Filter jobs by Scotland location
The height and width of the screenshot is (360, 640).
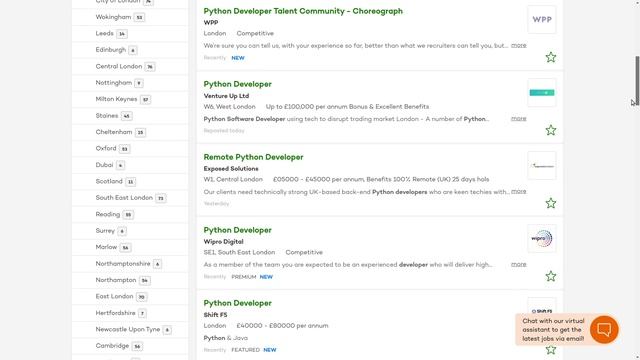point(109,181)
